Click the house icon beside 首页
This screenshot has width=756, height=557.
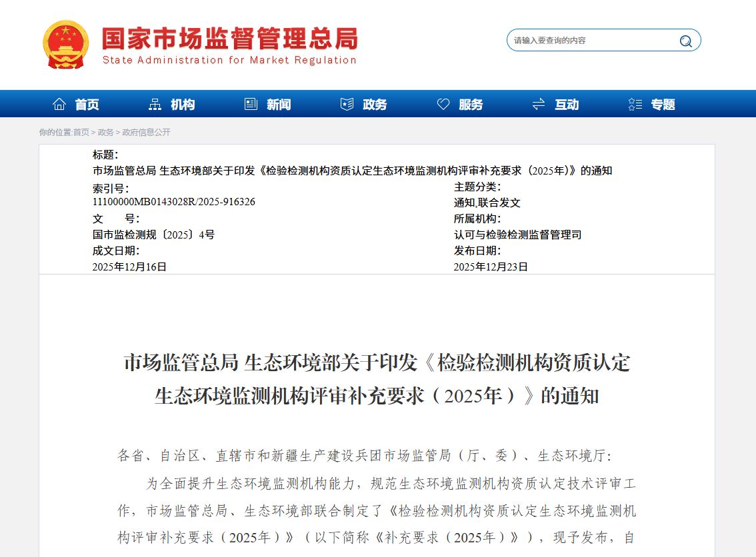tap(59, 105)
